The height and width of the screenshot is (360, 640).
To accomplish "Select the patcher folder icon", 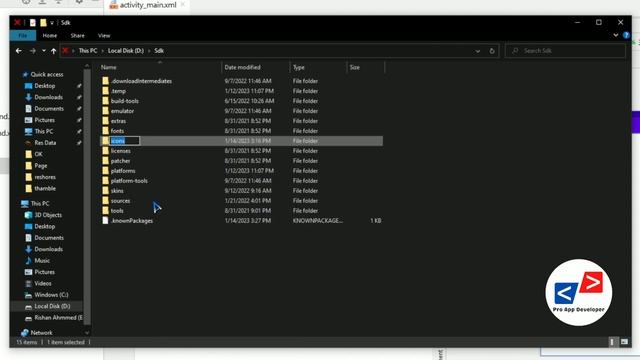I will tap(105, 161).
